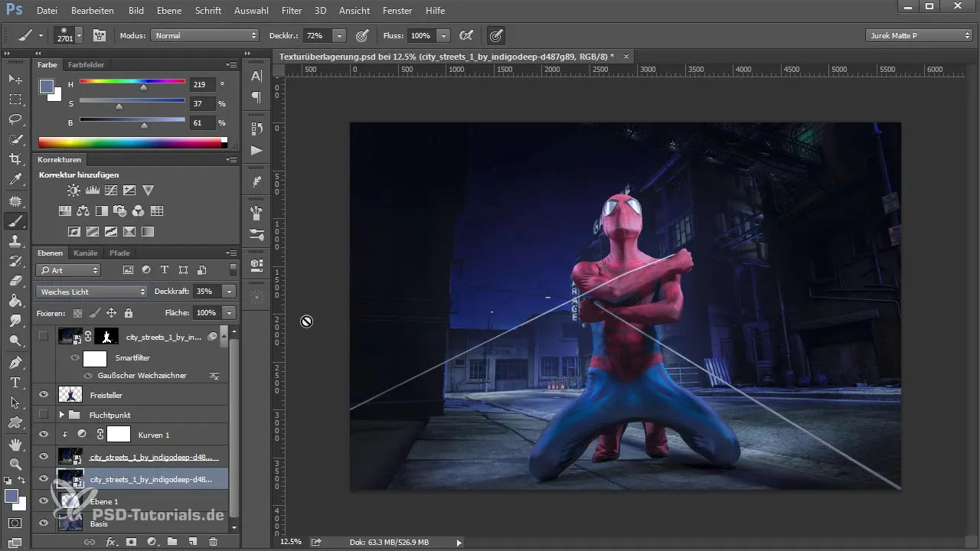Screen dimensions: 980x551
Task: Select the Horizontal Type tool
Action: click(15, 382)
